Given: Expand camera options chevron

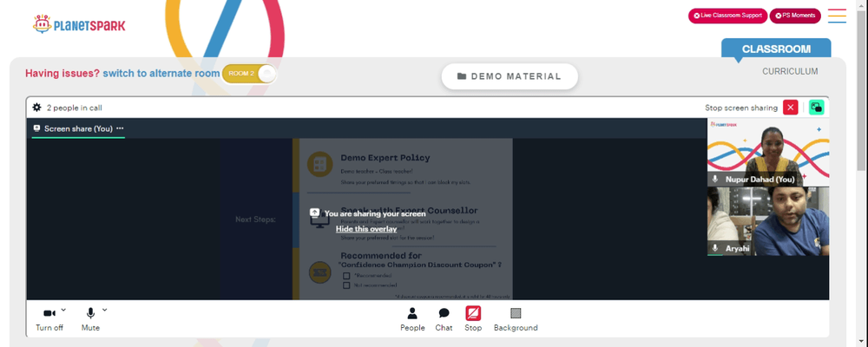Looking at the screenshot, I should pyautogui.click(x=63, y=310).
